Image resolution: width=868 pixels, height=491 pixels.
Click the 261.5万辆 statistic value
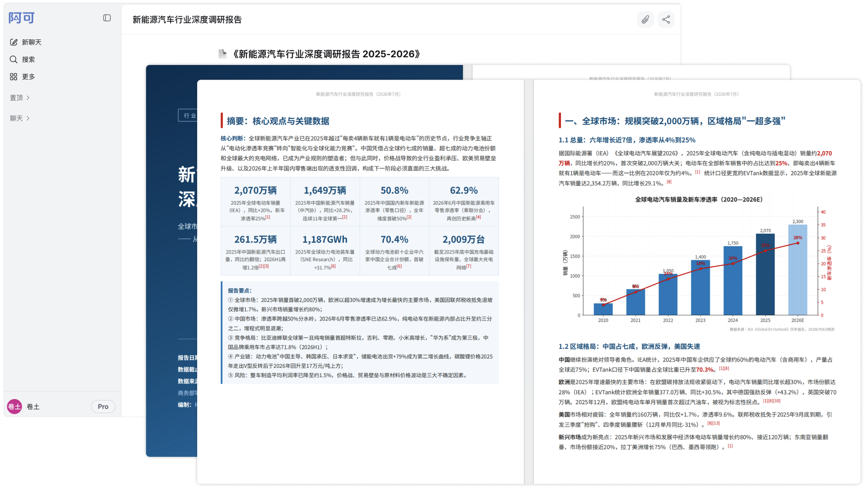[255, 240]
